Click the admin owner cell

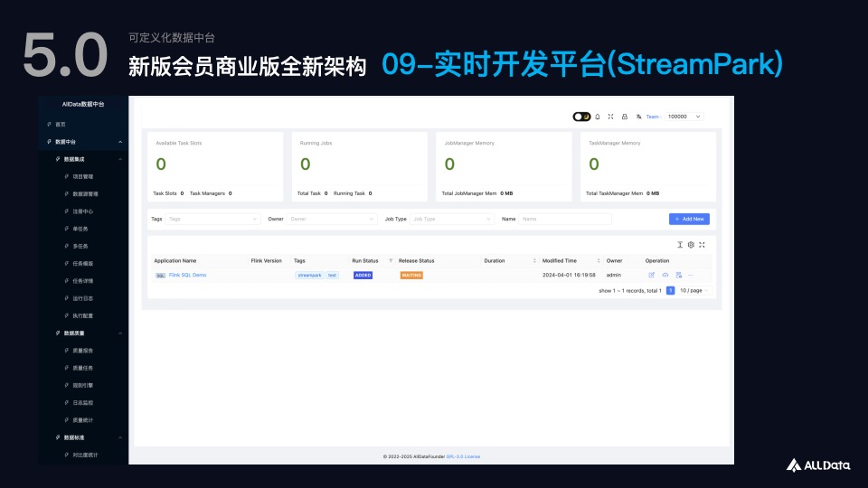click(x=613, y=275)
